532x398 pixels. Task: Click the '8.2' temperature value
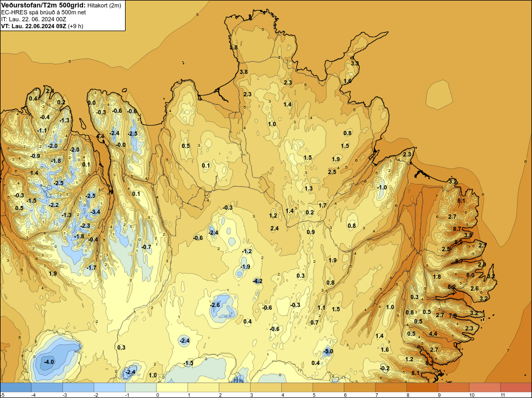(x=452, y=287)
